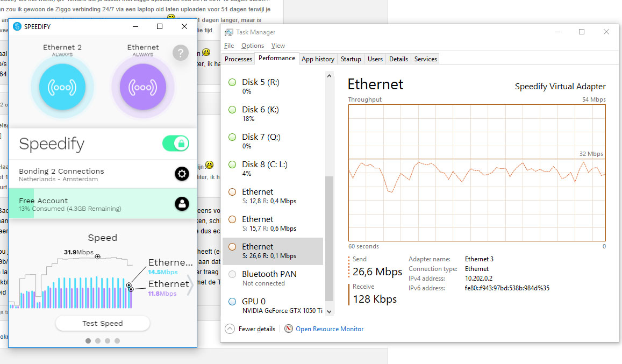Click the Ethernet 3 adapter name value
Viewport: 622px width, 364px height.
click(479, 259)
